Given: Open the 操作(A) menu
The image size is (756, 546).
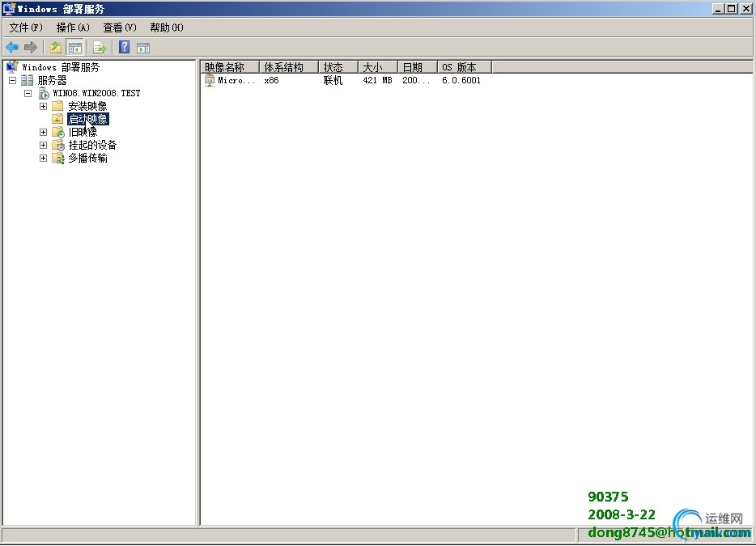Looking at the screenshot, I should 73,28.
